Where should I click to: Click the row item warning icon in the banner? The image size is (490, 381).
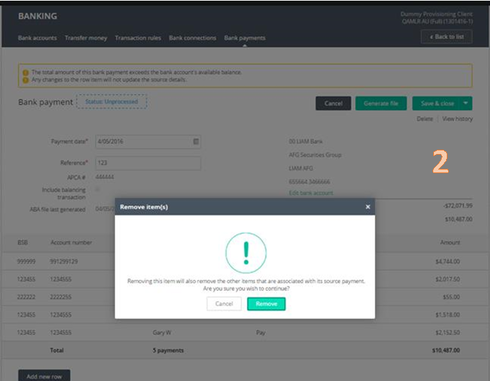click(25, 80)
